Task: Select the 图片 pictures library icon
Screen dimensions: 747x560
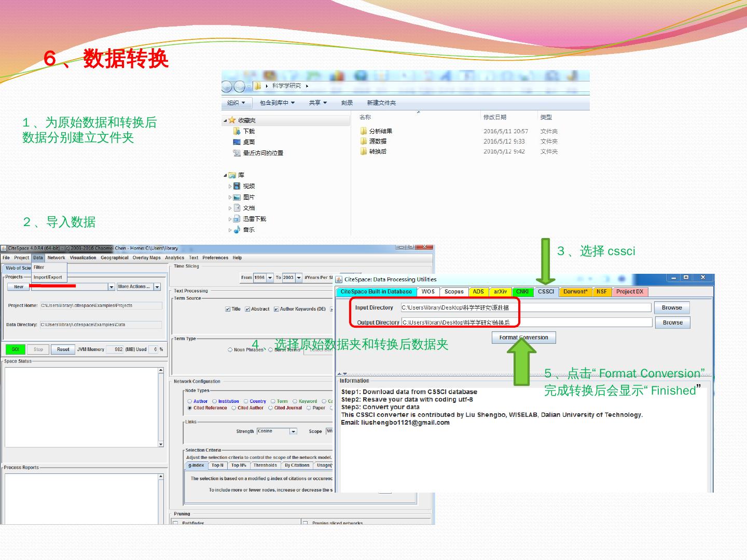Action: [x=237, y=197]
